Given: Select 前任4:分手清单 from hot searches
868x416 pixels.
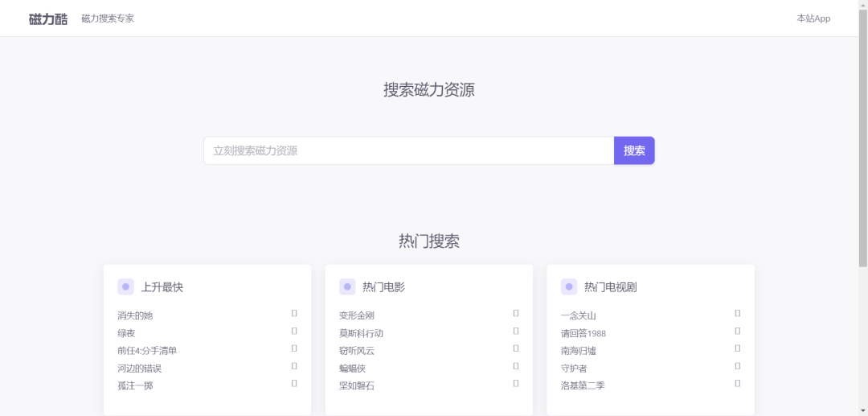Looking at the screenshot, I should click(147, 351).
